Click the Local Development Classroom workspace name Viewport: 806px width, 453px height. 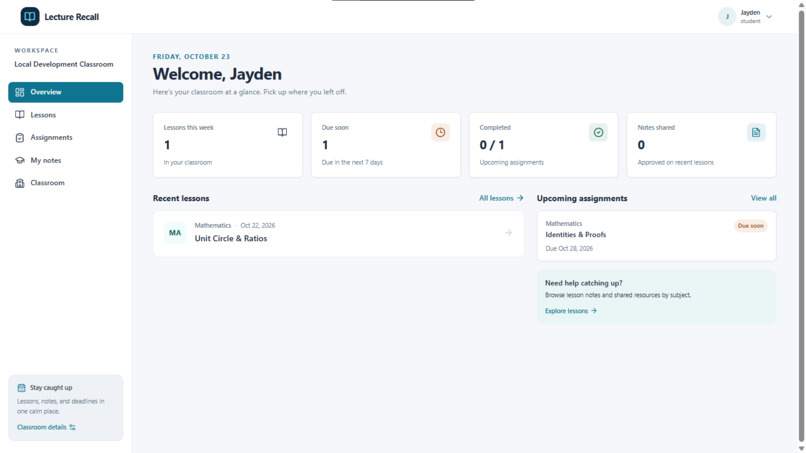point(64,64)
